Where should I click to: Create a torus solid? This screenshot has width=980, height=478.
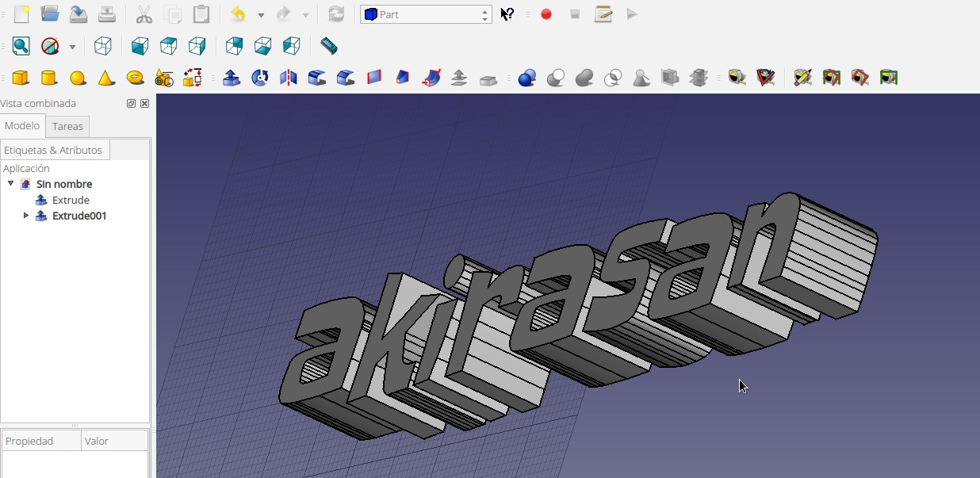(x=135, y=78)
